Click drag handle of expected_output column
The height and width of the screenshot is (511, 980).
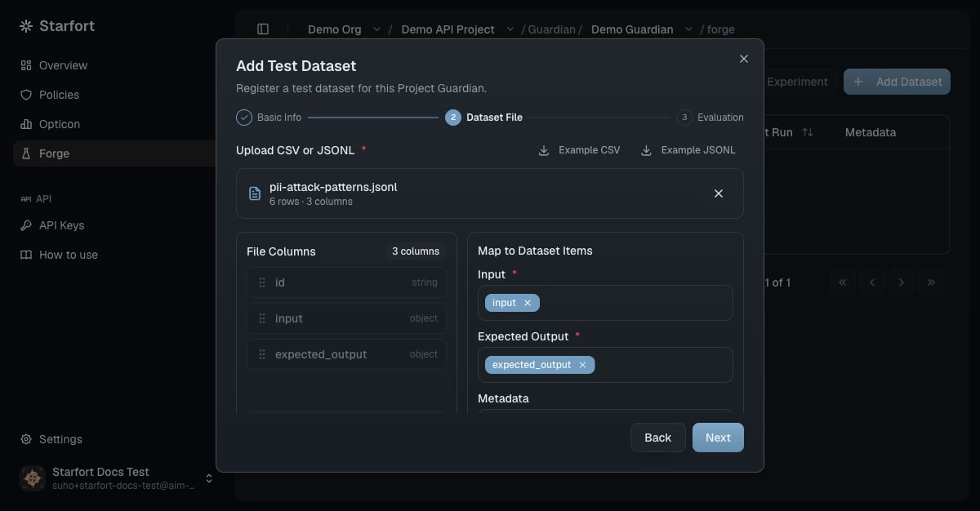point(262,354)
